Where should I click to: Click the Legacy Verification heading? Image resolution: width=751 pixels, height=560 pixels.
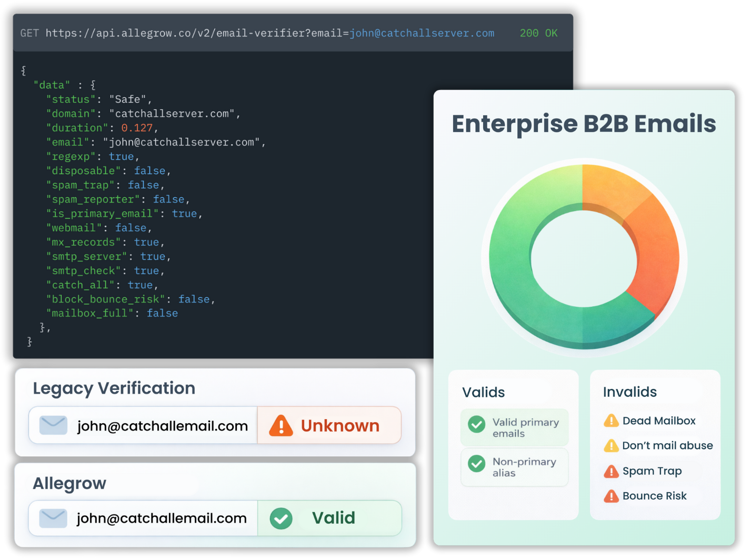click(x=114, y=388)
